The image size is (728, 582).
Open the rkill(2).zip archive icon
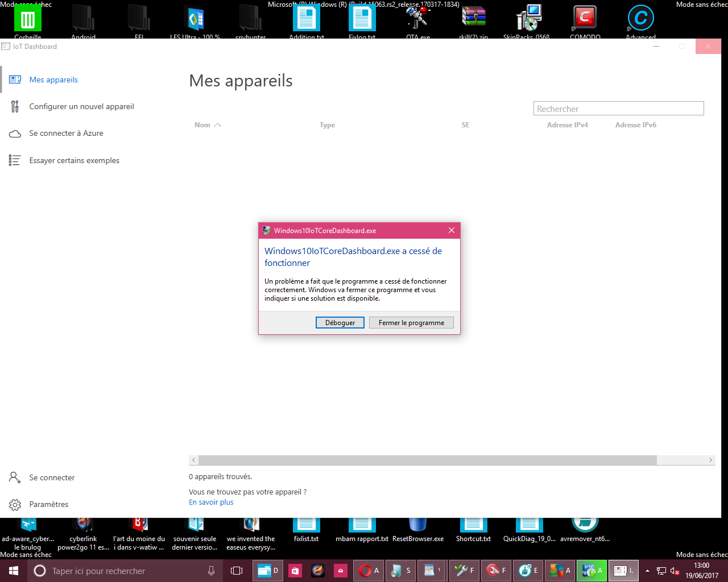(x=473, y=21)
